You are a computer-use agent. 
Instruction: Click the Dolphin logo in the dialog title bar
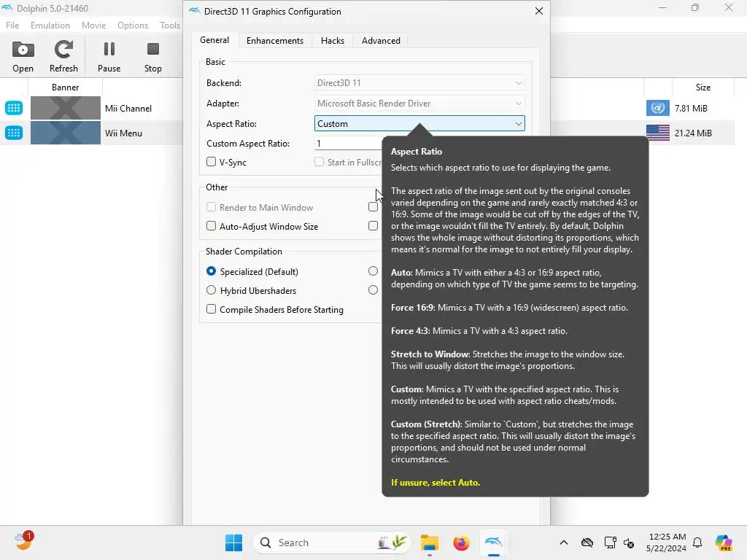point(194,11)
